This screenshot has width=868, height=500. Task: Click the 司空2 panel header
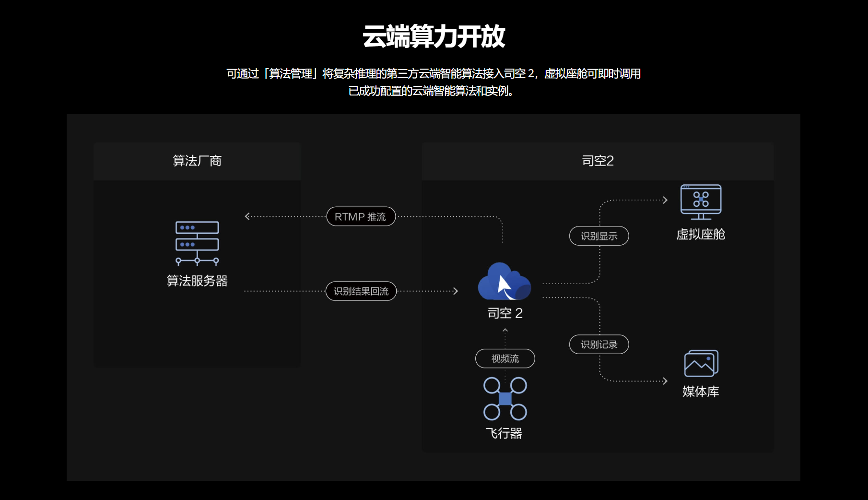coord(598,161)
